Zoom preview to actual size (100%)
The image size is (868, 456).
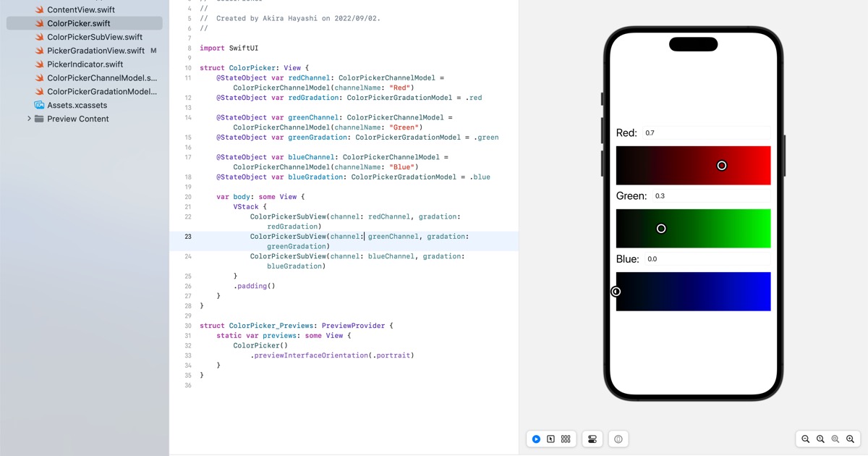click(820, 439)
